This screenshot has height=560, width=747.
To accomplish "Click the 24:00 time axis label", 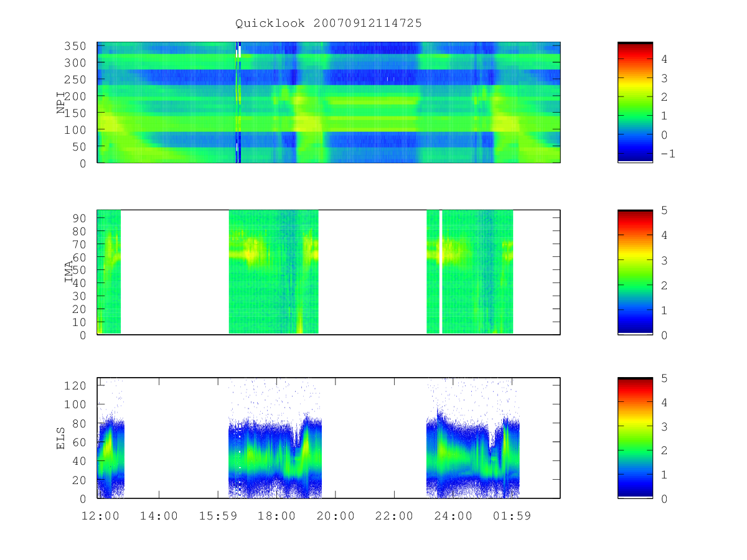I will (x=453, y=516).
